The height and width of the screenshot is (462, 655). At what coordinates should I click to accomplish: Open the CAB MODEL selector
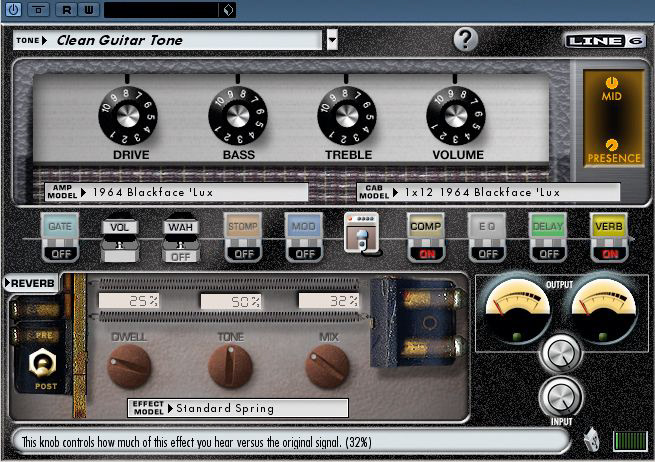[x=488, y=192]
